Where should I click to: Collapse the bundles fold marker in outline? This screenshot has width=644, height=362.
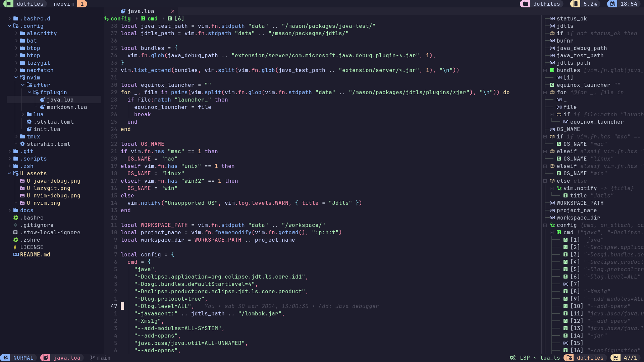coord(545,70)
